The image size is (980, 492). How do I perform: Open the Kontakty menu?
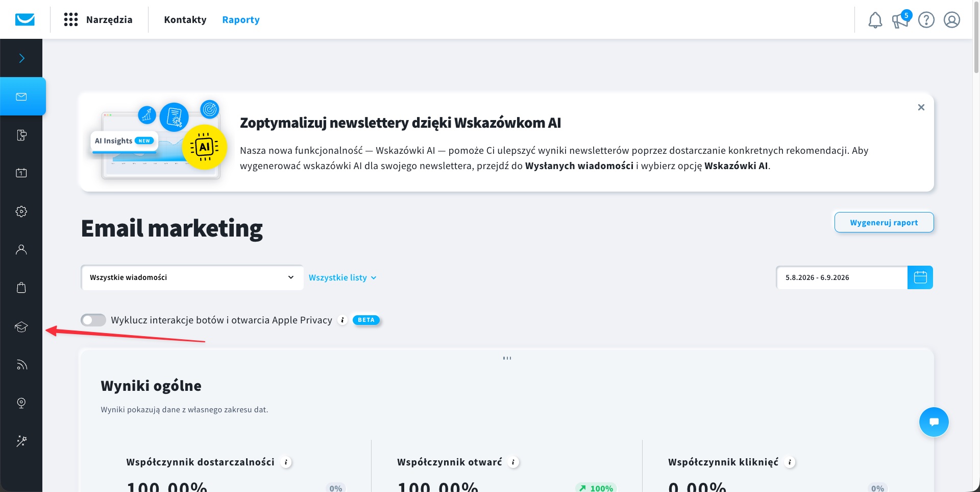(x=185, y=19)
